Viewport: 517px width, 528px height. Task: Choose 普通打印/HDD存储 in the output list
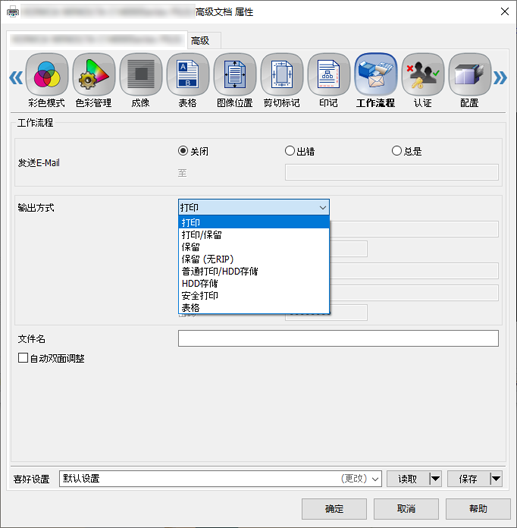(x=254, y=271)
